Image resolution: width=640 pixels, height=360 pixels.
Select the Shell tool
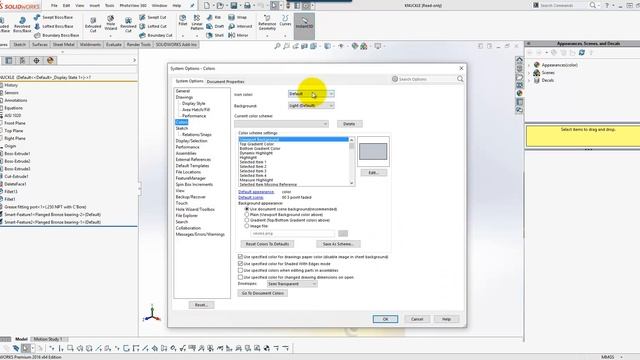point(215,35)
